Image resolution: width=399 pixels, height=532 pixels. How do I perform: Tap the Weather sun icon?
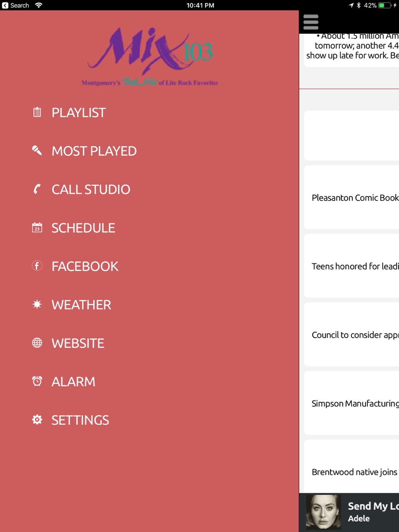pyautogui.click(x=37, y=304)
